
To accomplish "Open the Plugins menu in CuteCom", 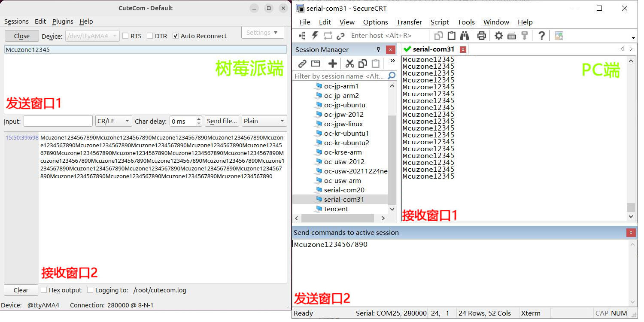I will (63, 21).
